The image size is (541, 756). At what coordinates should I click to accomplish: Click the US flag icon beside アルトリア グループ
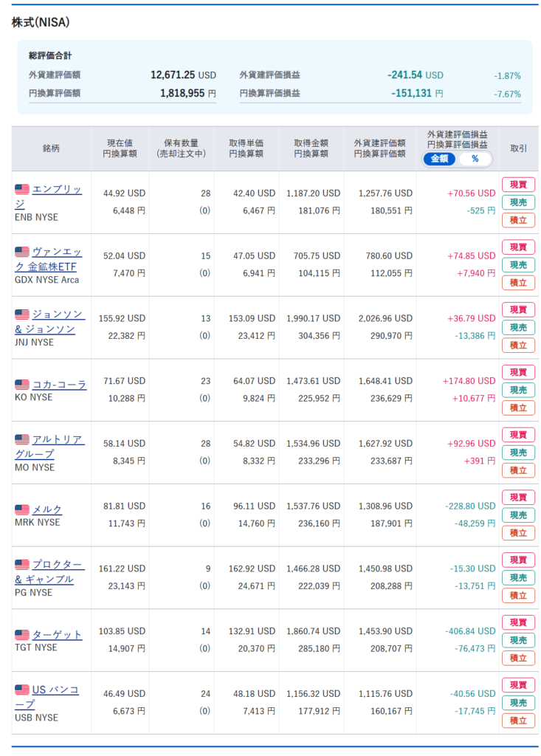click(22, 439)
